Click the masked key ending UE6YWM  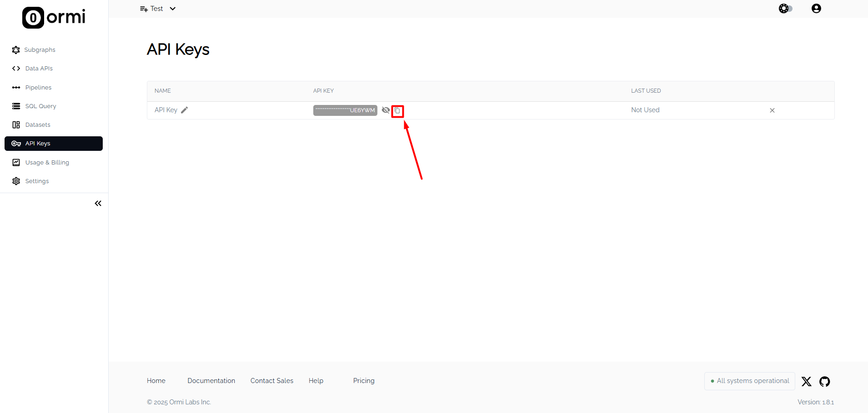345,110
